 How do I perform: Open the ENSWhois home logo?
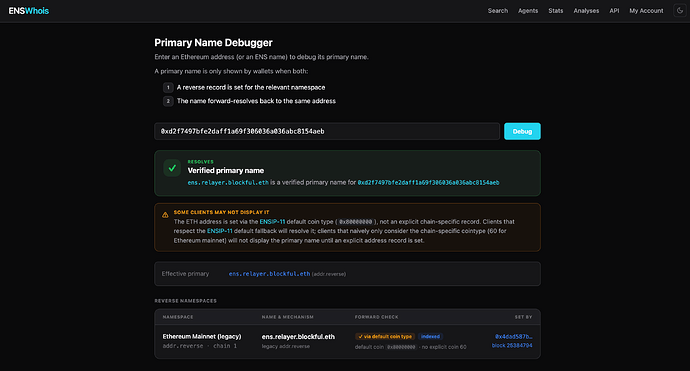tap(29, 11)
